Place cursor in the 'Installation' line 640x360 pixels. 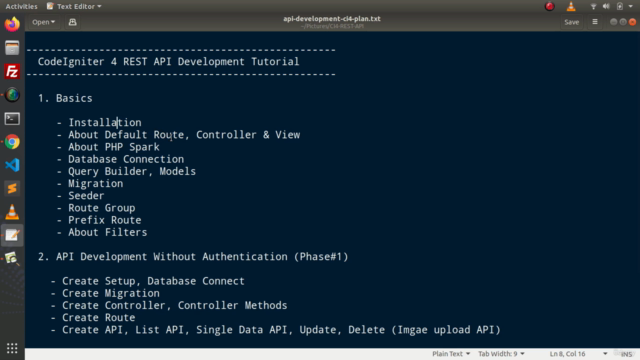105,122
